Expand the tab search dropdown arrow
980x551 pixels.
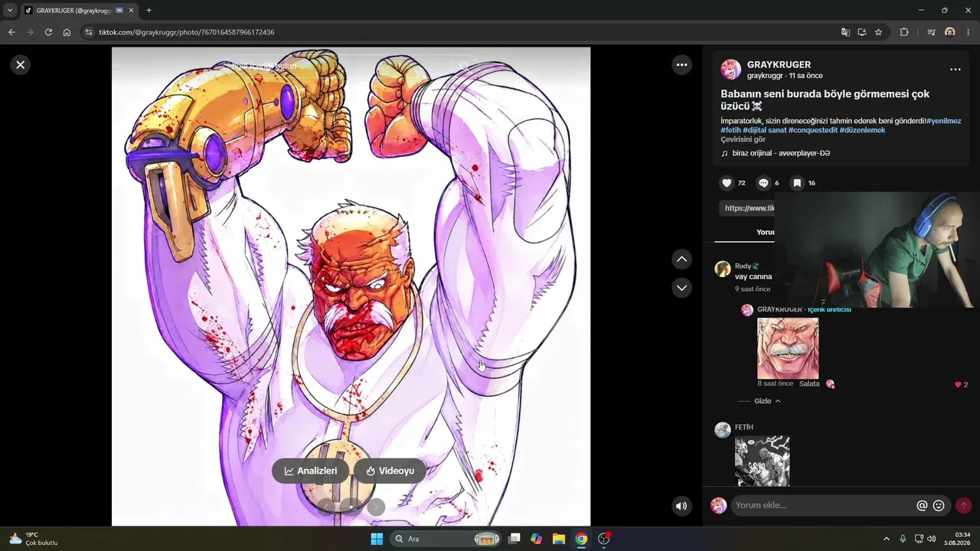click(x=10, y=11)
